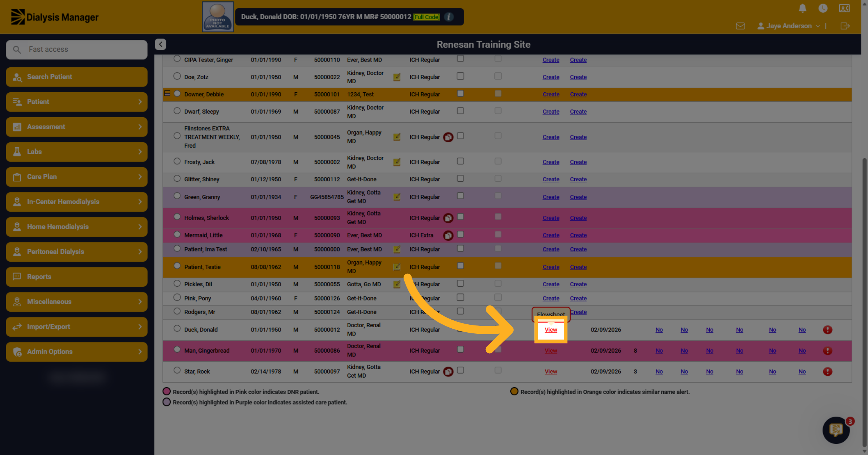The image size is (868, 455).
Task: Open the Jaye Anderson user dropdown
Action: click(788, 26)
